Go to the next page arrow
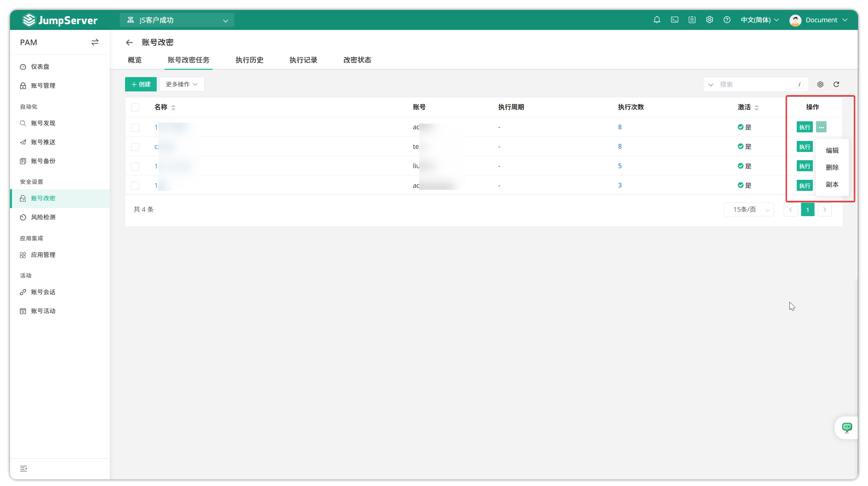 click(824, 209)
